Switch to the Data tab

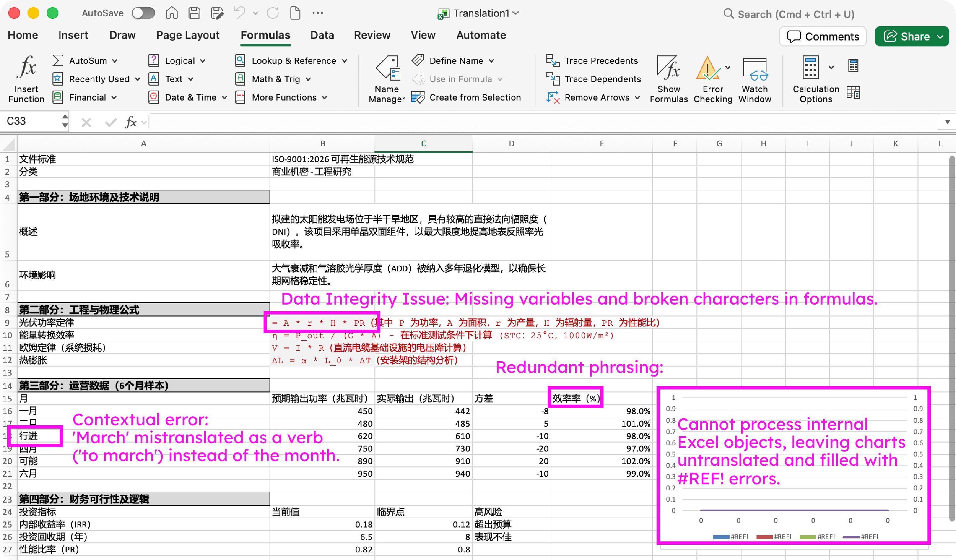point(322,35)
